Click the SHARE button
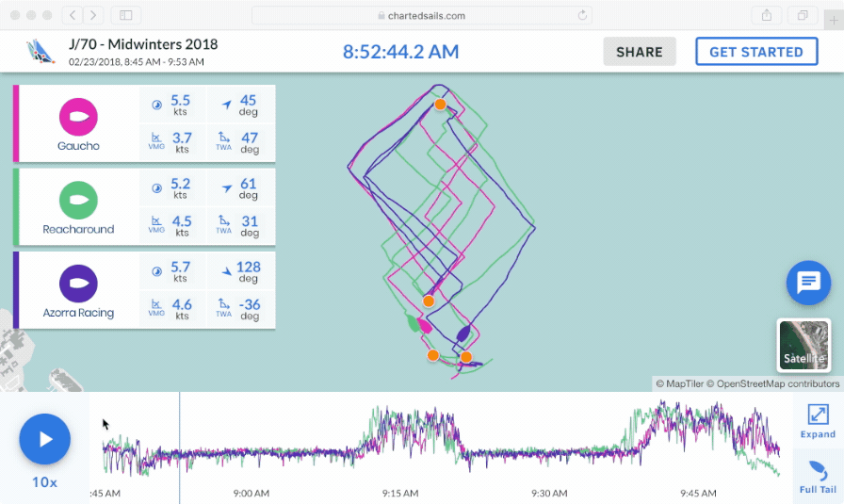 [x=640, y=52]
